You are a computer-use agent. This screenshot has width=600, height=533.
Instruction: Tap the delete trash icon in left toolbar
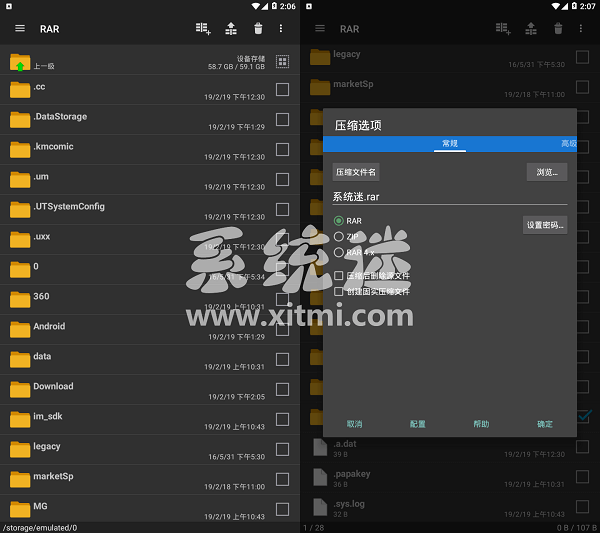258,28
